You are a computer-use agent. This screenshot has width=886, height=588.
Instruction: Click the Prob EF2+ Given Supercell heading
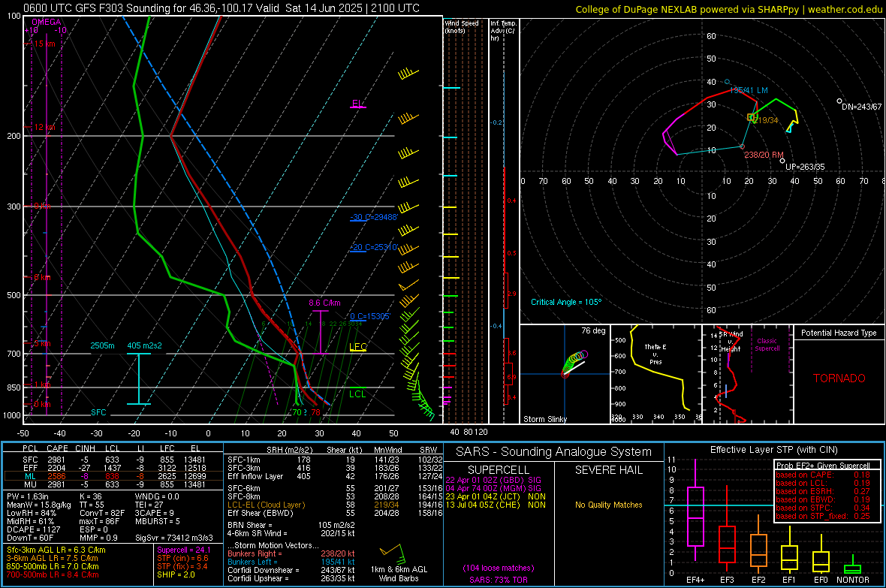[x=823, y=466]
